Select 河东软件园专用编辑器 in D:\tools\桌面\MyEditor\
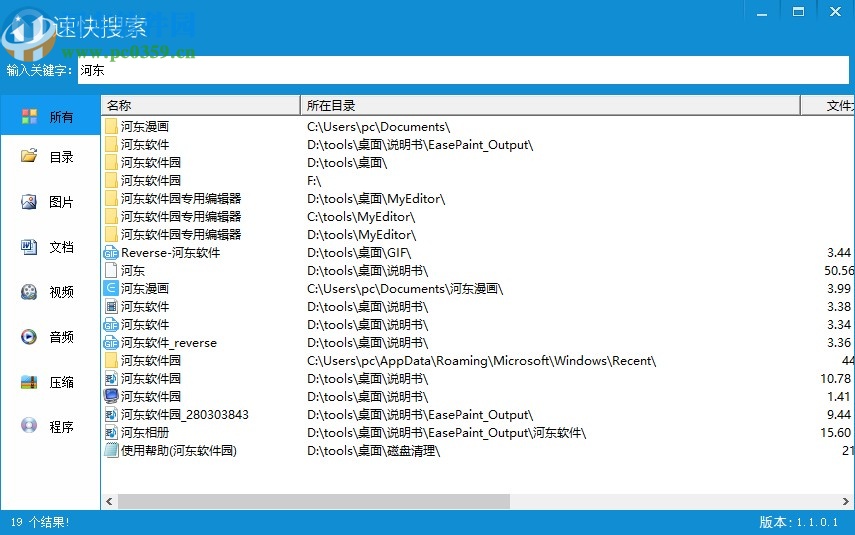 pyautogui.click(x=181, y=199)
